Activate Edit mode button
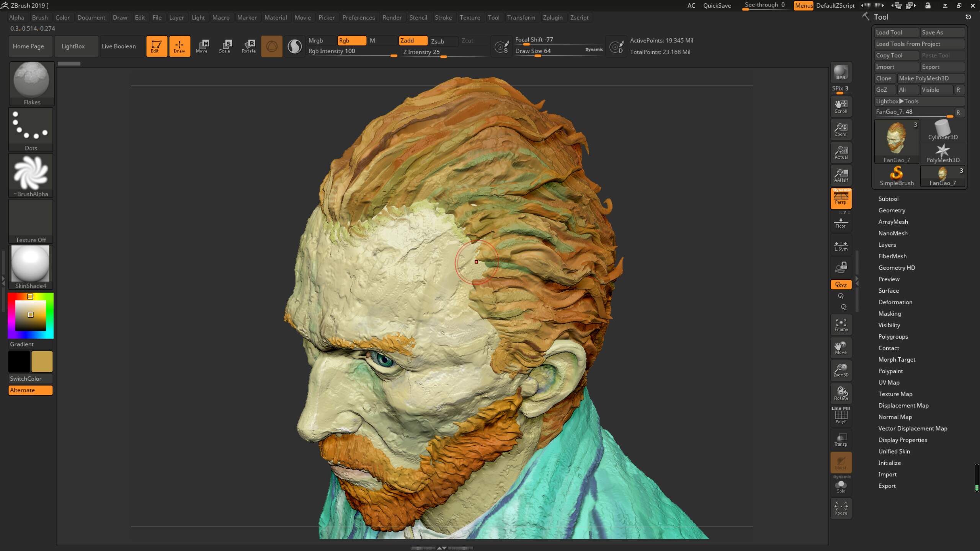The width and height of the screenshot is (980, 551). [x=157, y=46]
